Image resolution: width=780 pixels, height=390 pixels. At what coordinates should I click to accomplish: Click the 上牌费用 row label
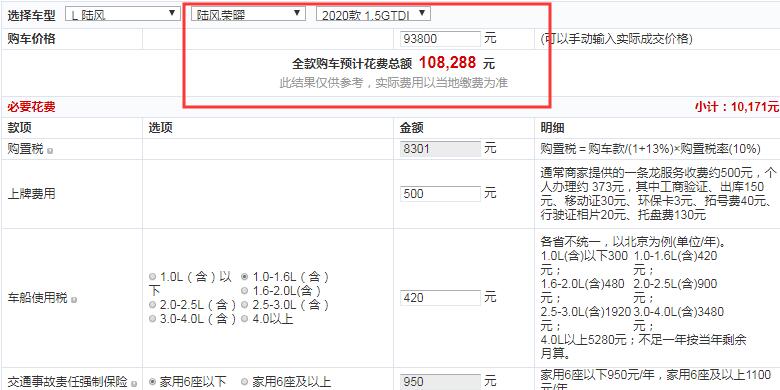(x=31, y=194)
